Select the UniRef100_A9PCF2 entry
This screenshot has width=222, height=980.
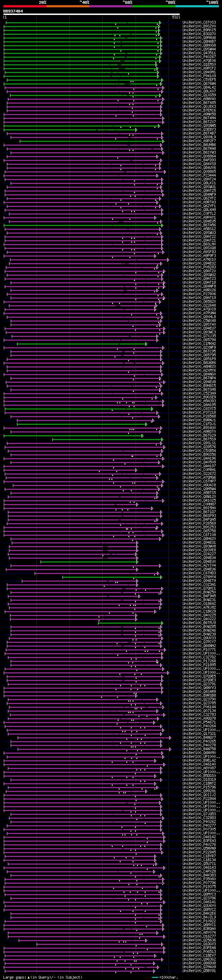[199, 68]
